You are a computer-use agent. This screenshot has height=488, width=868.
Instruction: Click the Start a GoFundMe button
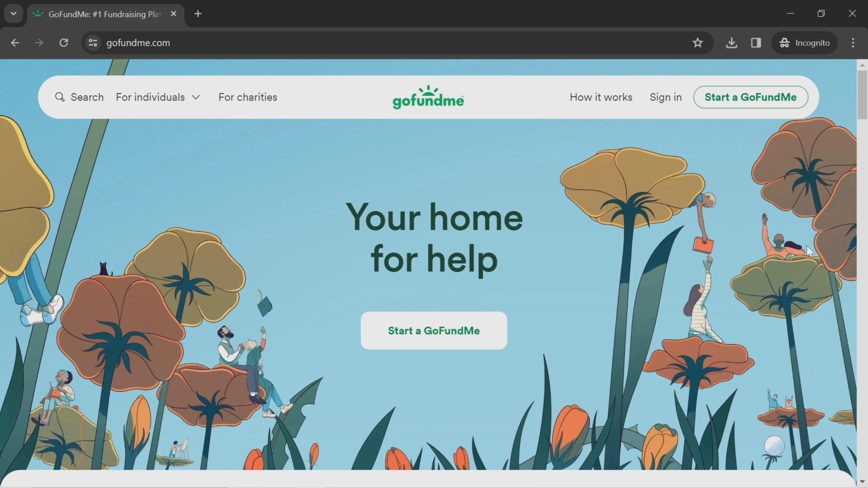point(434,330)
